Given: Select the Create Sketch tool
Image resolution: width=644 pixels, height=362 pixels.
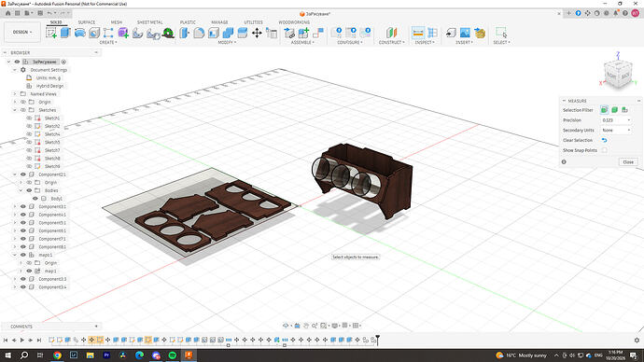Looking at the screenshot, I should 51,33.
